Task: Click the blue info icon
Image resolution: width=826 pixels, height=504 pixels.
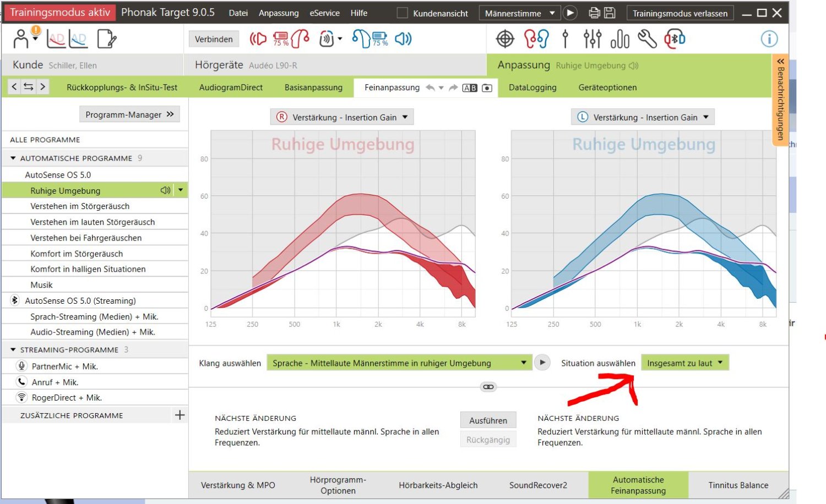Action: pyautogui.click(x=769, y=39)
